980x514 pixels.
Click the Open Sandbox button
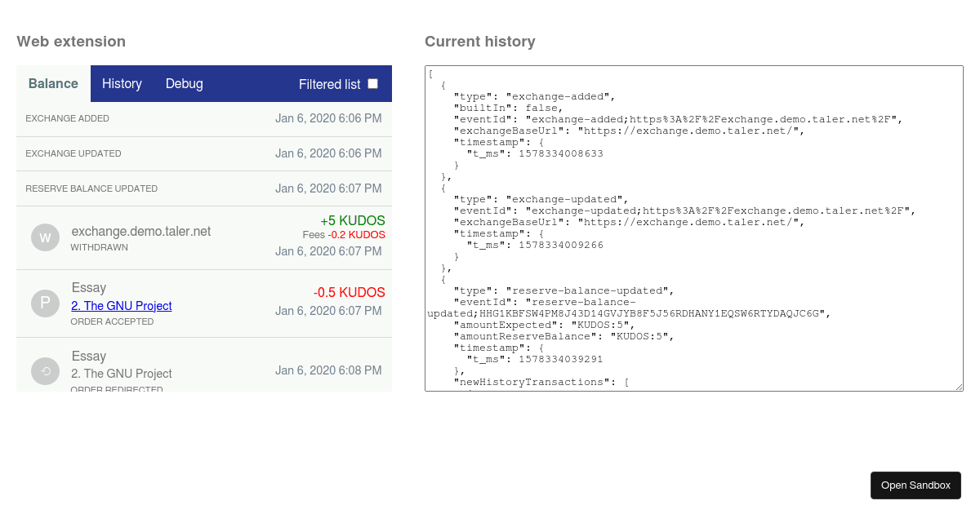[x=915, y=485]
